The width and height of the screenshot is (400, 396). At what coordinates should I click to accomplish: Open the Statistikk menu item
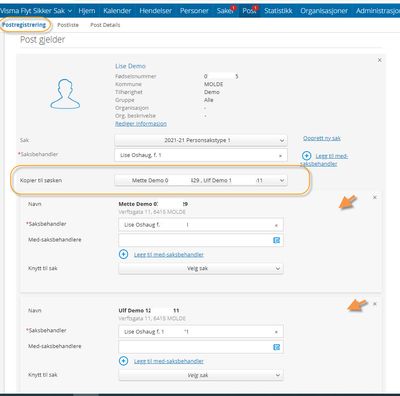[278, 11]
